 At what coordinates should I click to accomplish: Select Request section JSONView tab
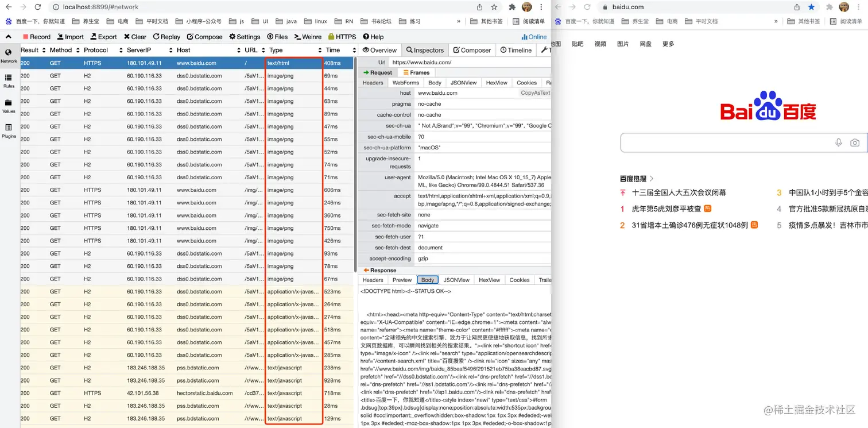(463, 83)
